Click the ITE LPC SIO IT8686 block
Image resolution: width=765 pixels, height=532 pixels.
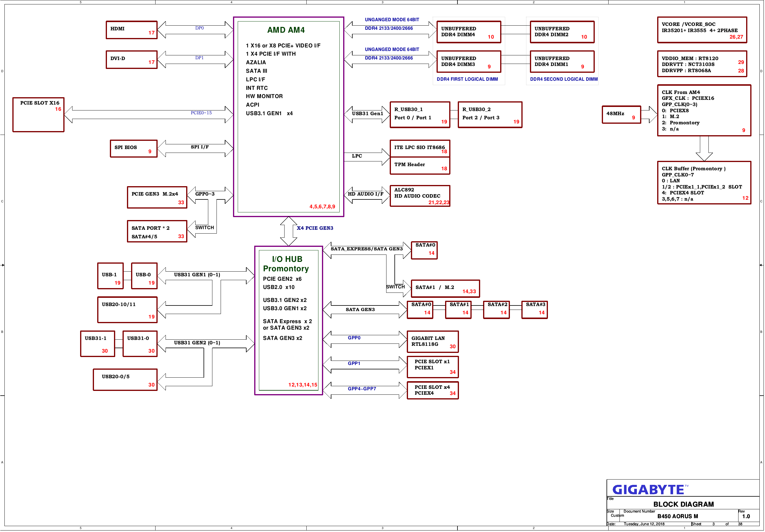420,148
